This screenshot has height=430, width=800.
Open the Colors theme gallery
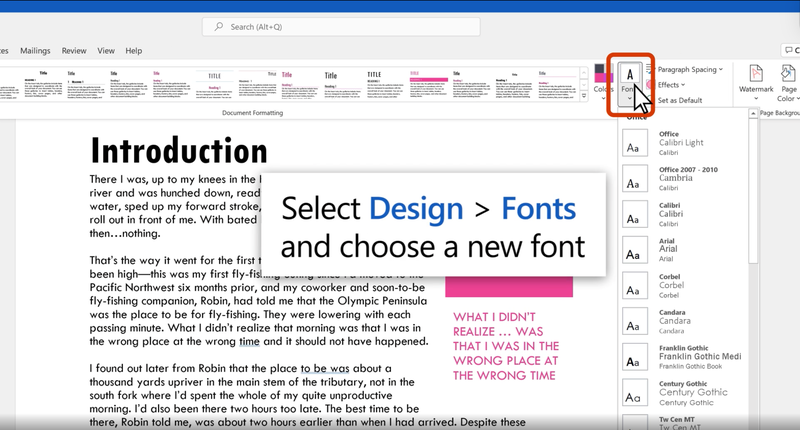click(x=604, y=83)
